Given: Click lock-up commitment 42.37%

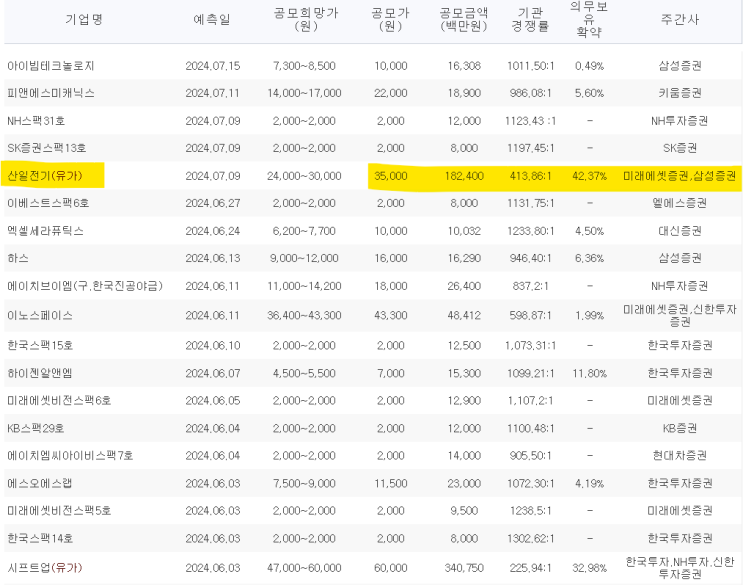Looking at the screenshot, I should click(589, 176).
